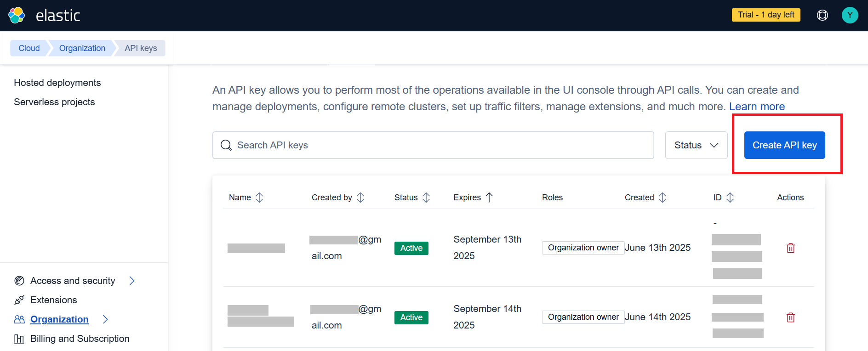Click the Elastic logo icon

click(x=17, y=15)
